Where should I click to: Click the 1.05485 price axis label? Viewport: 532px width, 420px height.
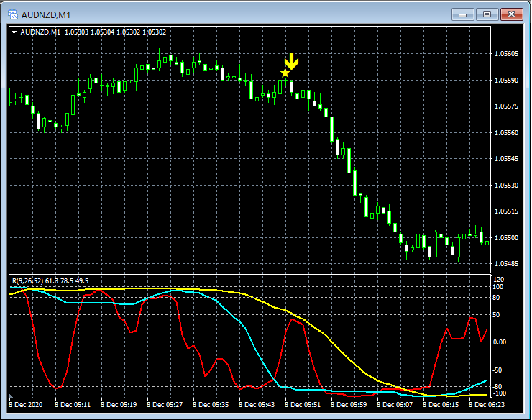pyautogui.click(x=506, y=264)
